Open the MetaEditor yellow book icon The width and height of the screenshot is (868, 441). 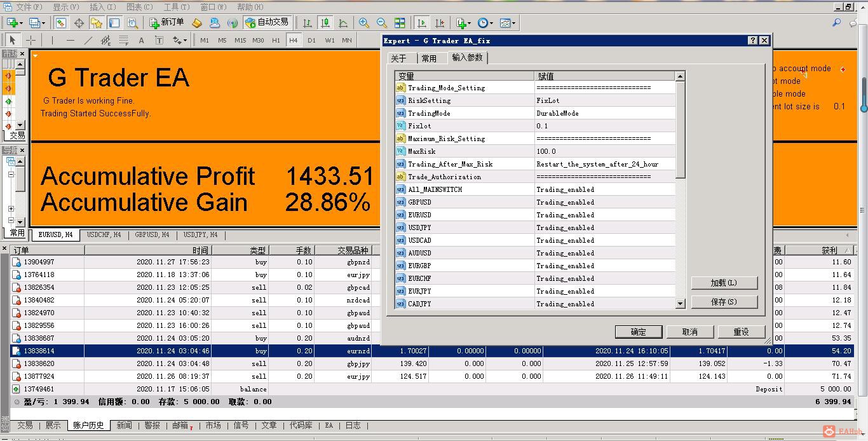click(197, 23)
